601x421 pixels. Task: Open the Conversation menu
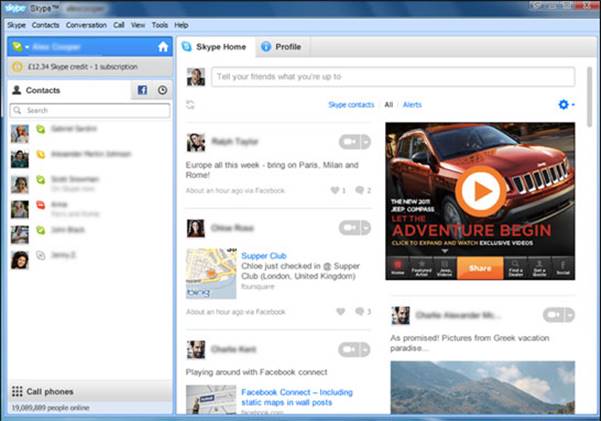coord(86,25)
